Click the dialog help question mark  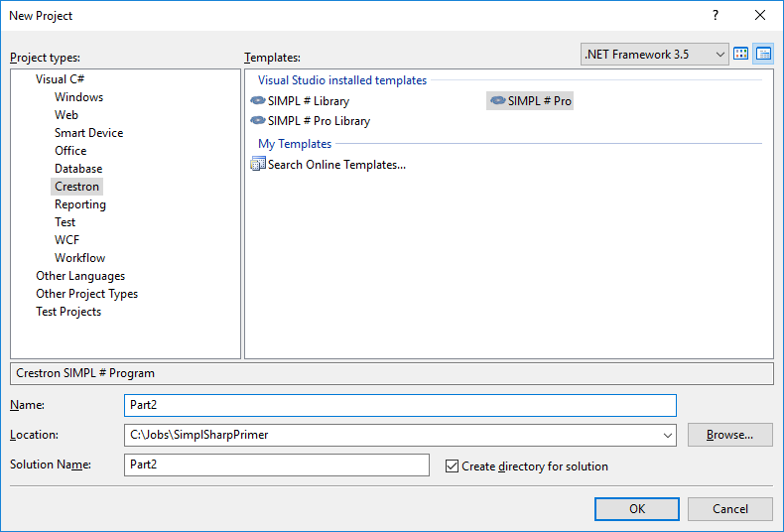716,16
